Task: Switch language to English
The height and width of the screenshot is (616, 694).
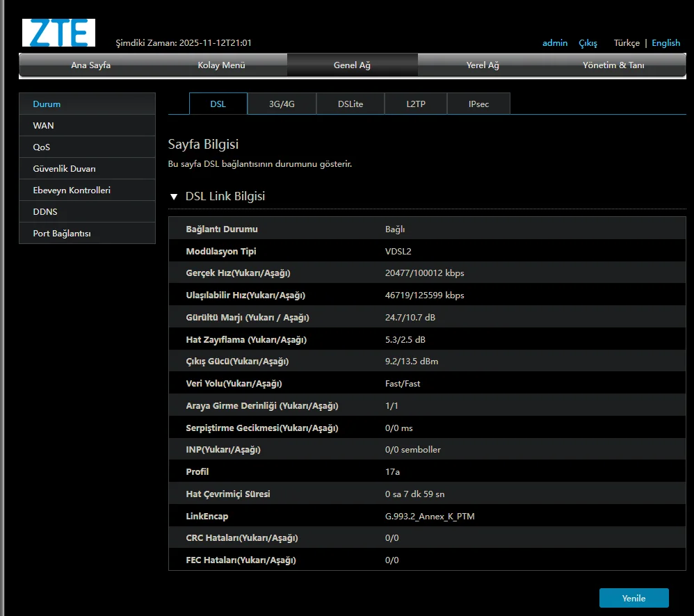Action: (x=665, y=43)
